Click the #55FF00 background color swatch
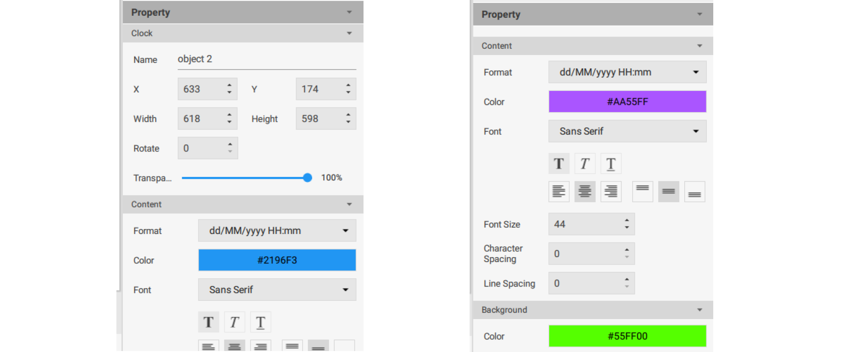Image resolution: width=868 pixels, height=352 pixels. click(x=627, y=336)
